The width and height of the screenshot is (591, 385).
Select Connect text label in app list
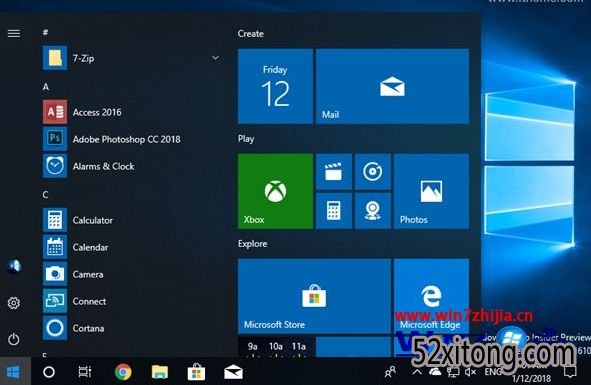[x=89, y=301]
